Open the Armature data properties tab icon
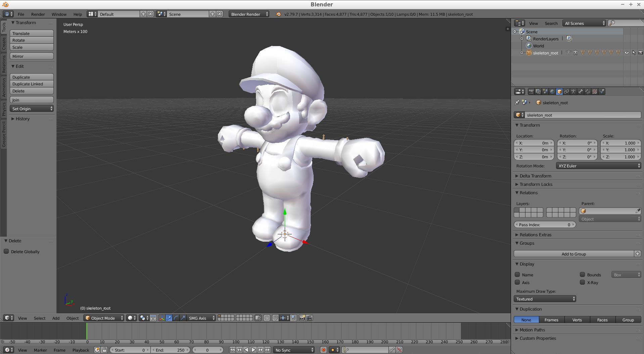This screenshot has width=644, height=354. [573, 91]
